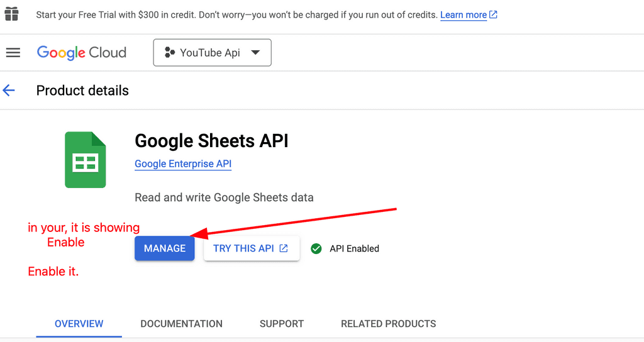Open the hamburger navigation menu

coord(13,53)
